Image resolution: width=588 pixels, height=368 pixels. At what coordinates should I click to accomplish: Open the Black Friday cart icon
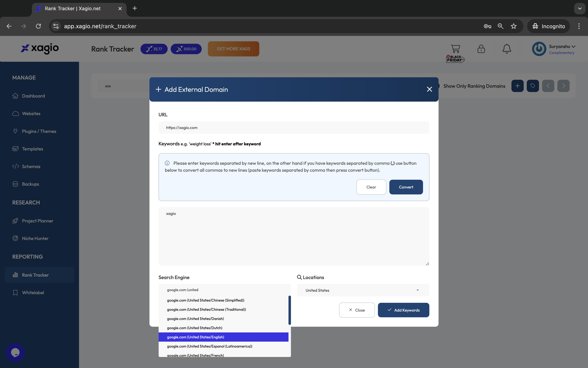(x=455, y=53)
